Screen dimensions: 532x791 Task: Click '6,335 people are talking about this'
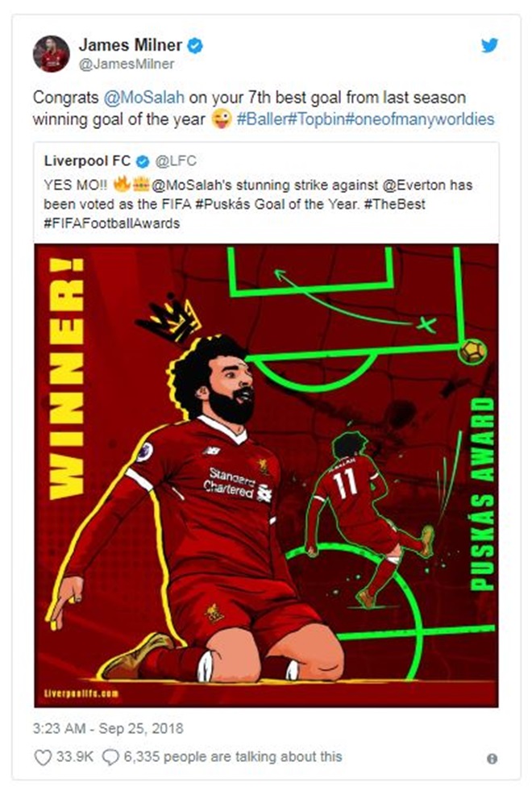tap(232, 756)
